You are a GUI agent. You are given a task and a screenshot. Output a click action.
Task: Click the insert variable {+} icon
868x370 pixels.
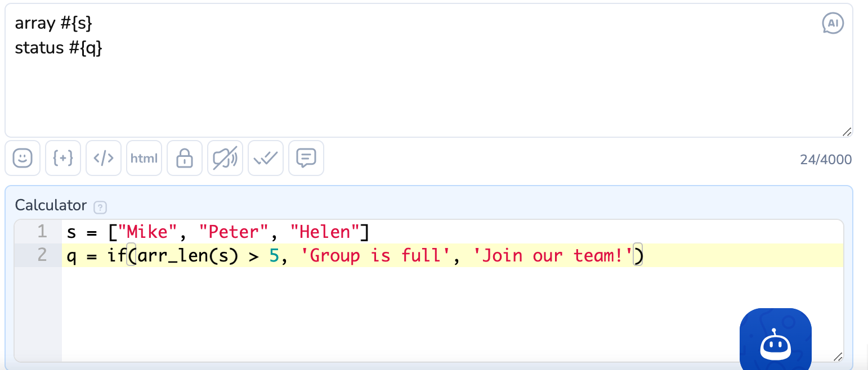tap(63, 158)
